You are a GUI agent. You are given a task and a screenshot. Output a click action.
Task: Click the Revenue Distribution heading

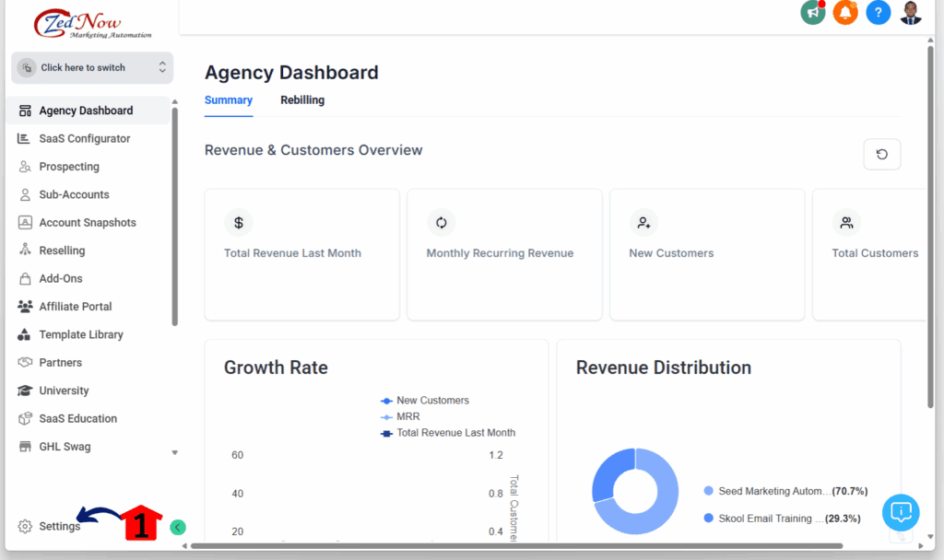click(x=664, y=367)
